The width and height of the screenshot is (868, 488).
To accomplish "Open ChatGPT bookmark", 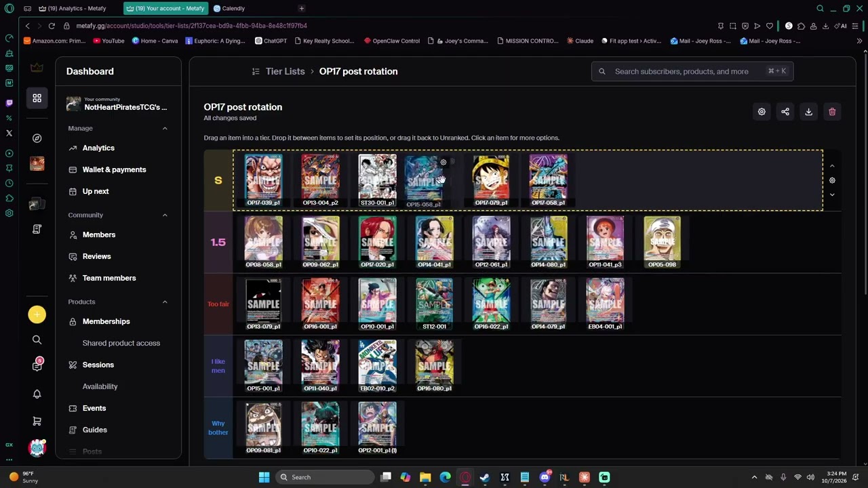I will pos(271,41).
